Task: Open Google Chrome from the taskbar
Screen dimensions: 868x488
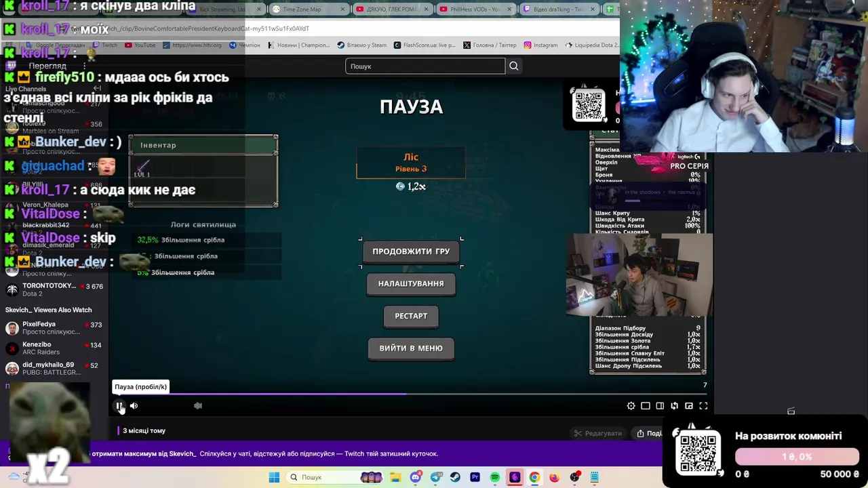Action: 534,477
